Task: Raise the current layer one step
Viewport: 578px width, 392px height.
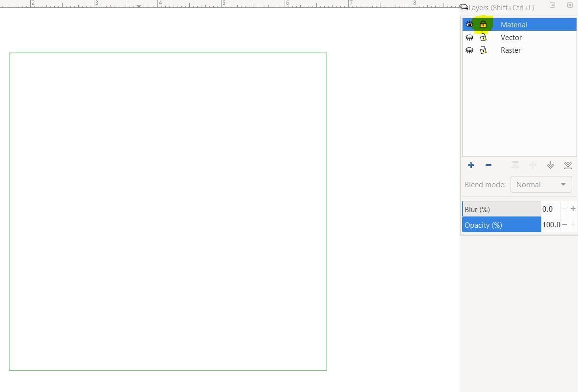Action: [533, 165]
